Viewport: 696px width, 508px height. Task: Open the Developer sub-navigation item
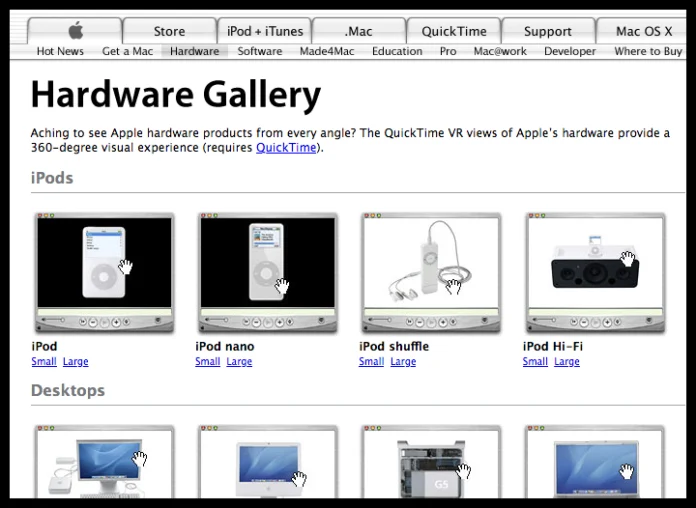click(x=570, y=52)
